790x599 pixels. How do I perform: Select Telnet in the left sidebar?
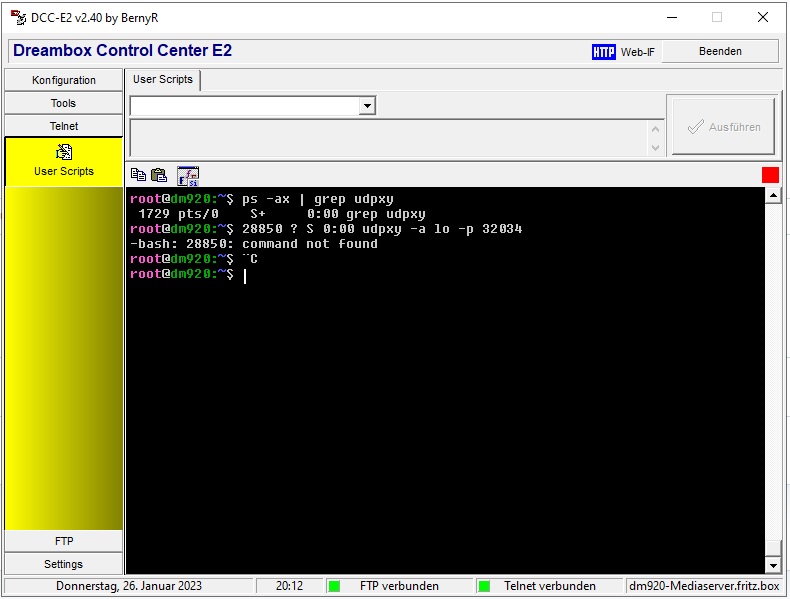[64, 126]
